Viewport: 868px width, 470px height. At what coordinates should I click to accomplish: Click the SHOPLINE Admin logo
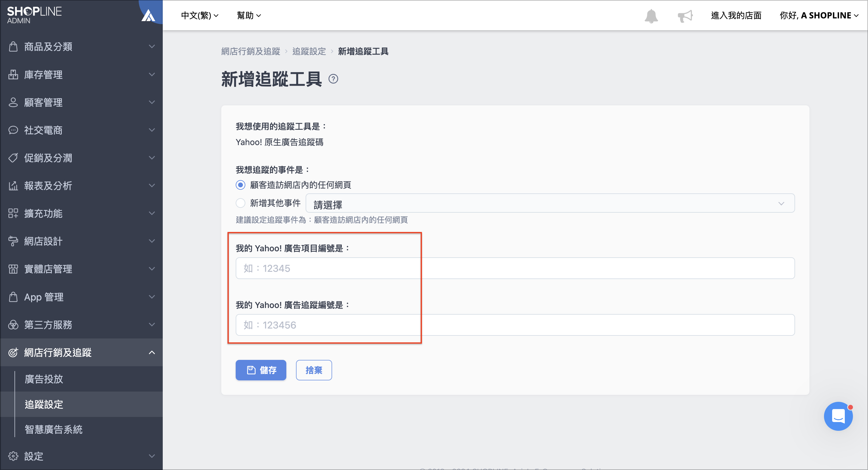click(x=34, y=15)
